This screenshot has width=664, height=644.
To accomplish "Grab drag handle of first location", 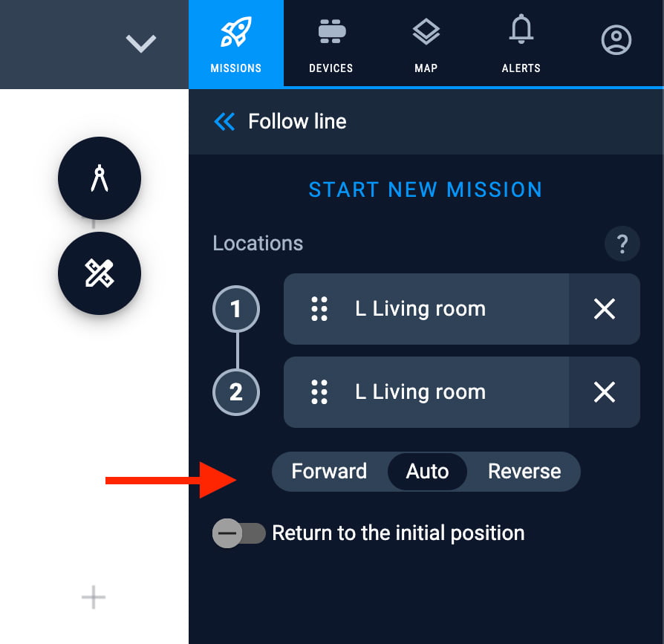I will click(319, 309).
